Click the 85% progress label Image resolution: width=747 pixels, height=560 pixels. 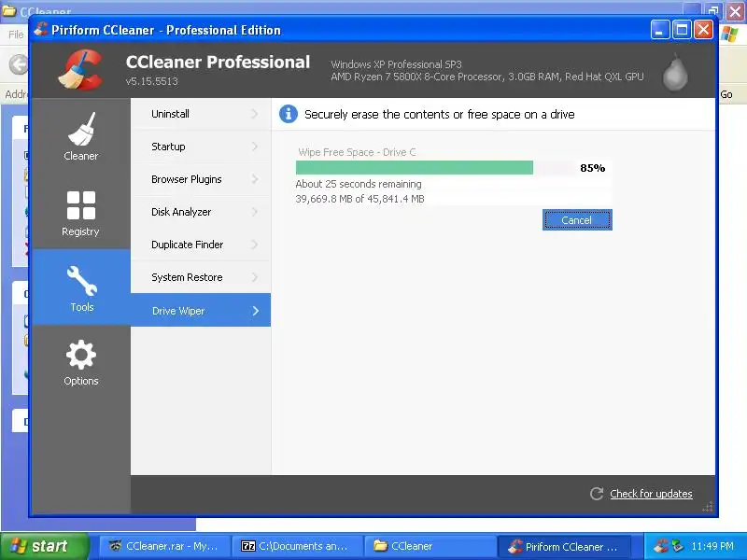coord(592,168)
